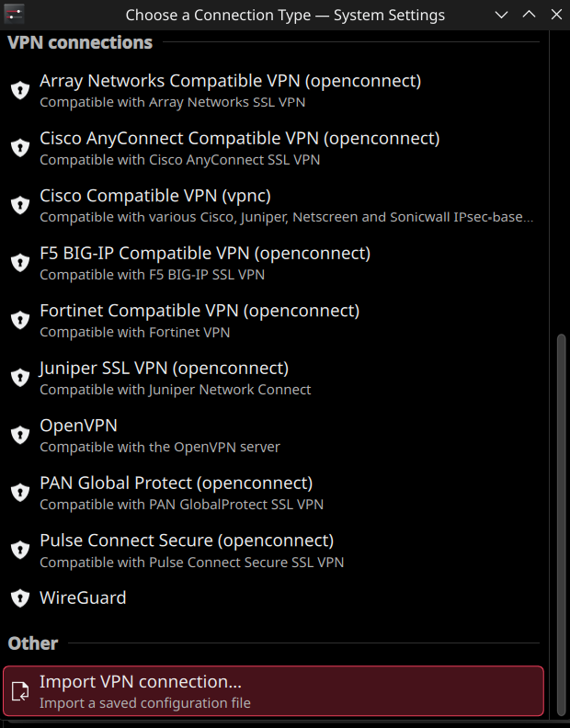The image size is (570, 728).
Task: Click the Juniper SSL VPN shield icon
Action: [x=19, y=377]
